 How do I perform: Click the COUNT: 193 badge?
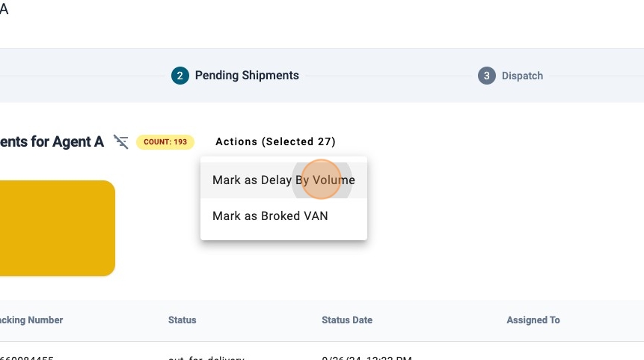coord(165,141)
